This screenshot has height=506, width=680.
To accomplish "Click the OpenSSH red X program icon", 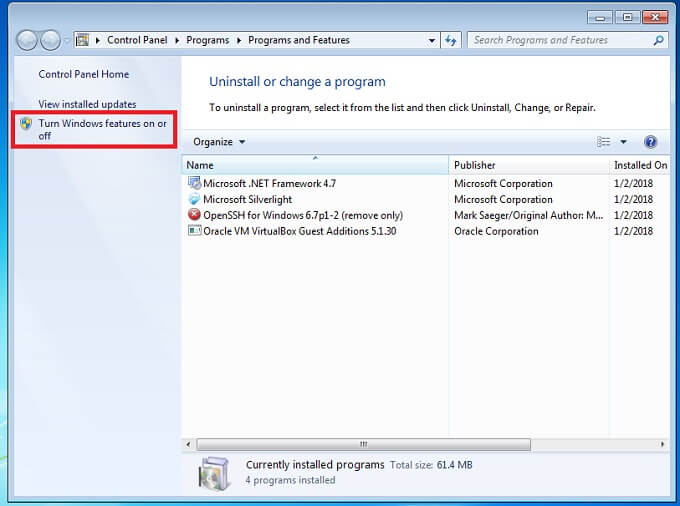I will pos(194,215).
